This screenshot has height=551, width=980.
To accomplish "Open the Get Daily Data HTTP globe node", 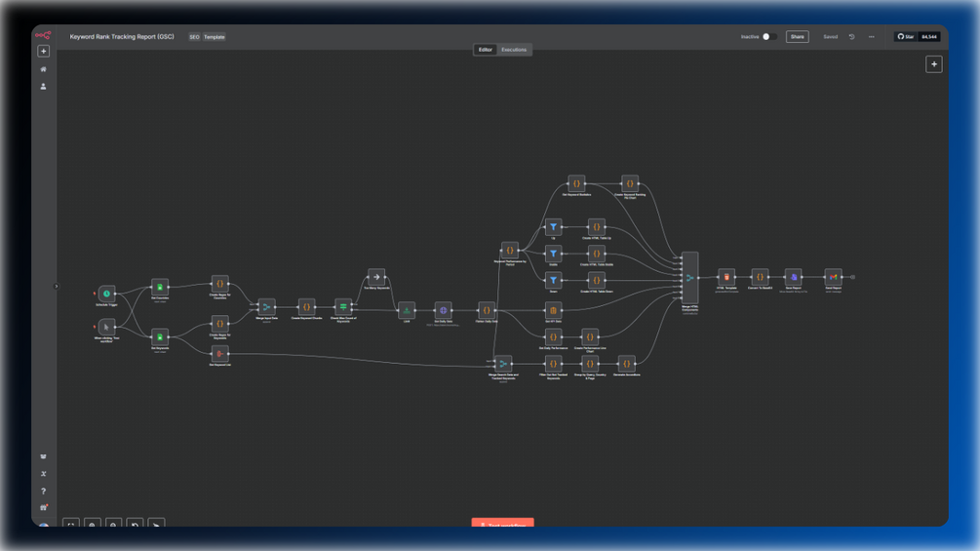I will click(x=443, y=310).
